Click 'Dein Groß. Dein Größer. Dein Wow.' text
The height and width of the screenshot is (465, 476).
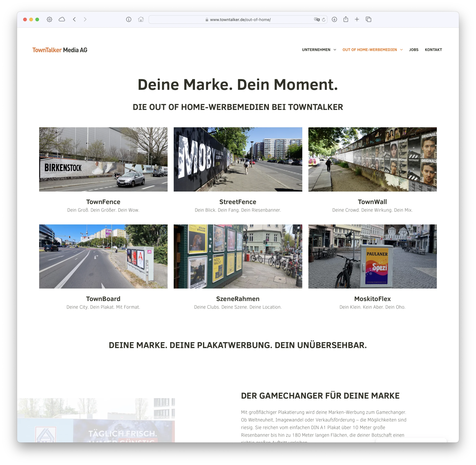pyautogui.click(x=103, y=210)
